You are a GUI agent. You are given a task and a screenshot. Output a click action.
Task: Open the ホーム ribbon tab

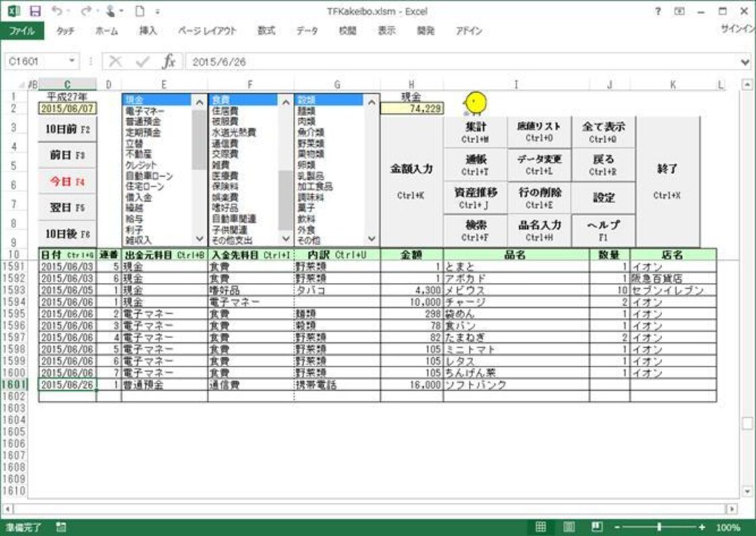coord(106,30)
